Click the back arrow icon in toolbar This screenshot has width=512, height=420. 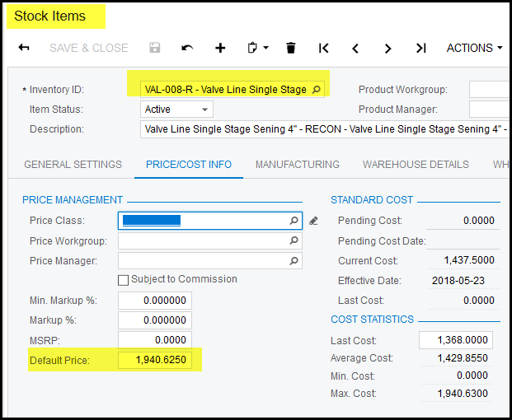click(x=24, y=48)
